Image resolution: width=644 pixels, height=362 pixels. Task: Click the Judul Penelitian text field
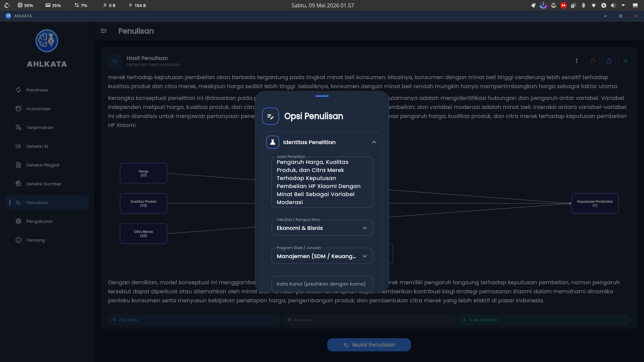click(322, 182)
